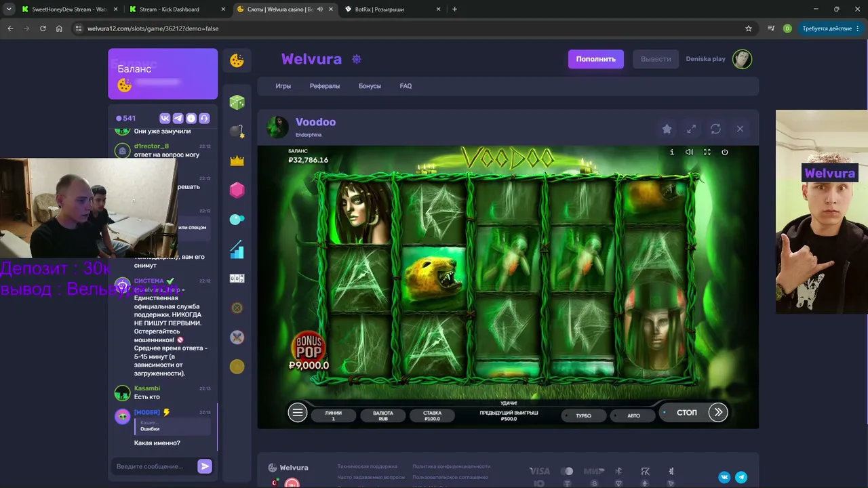The height and width of the screenshot is (488, 868).
Task: Open the Рефералы menu
Action: [325, 86]
